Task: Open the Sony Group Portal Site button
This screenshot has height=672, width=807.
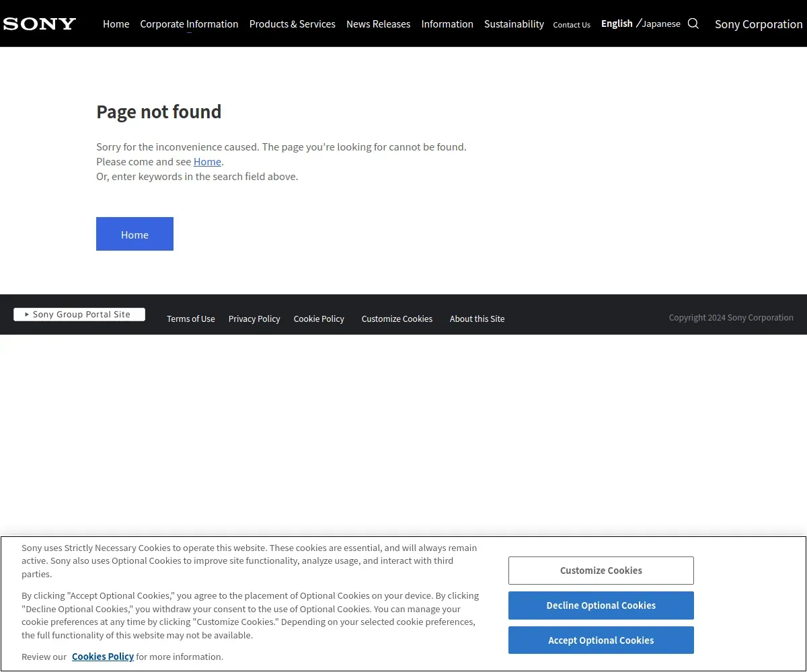Action: click(x=79, y=314)
